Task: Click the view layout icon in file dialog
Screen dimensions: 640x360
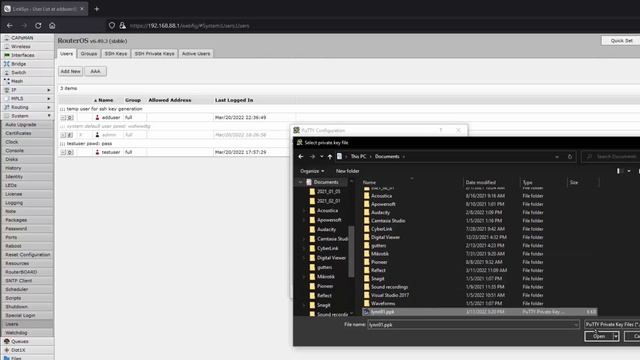Action: pos(619,171)
